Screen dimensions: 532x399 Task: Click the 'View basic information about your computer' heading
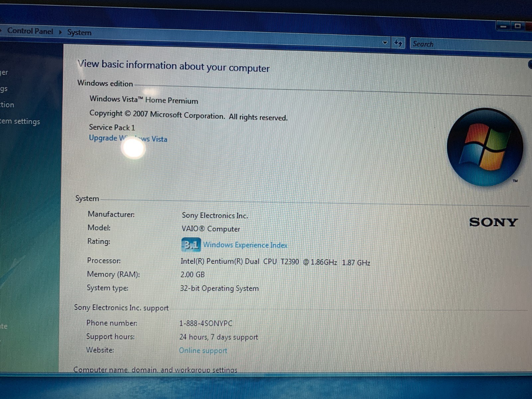[x=174, y=66]
